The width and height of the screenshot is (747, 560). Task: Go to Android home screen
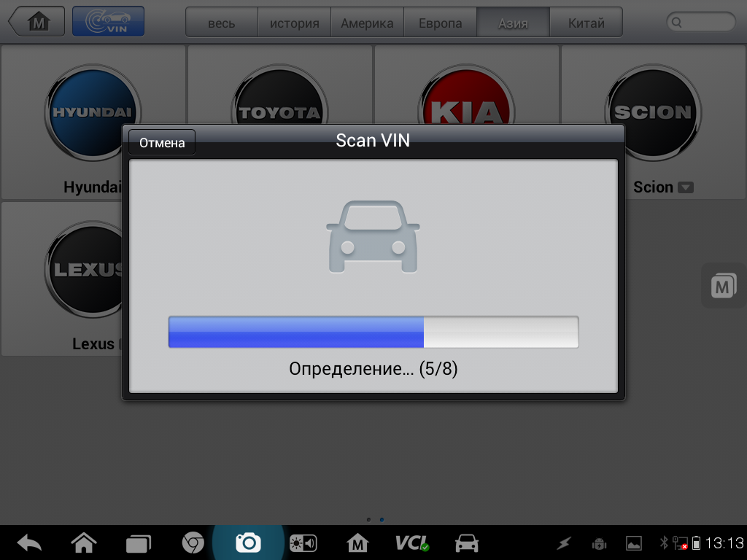click(x=84, y=542)
